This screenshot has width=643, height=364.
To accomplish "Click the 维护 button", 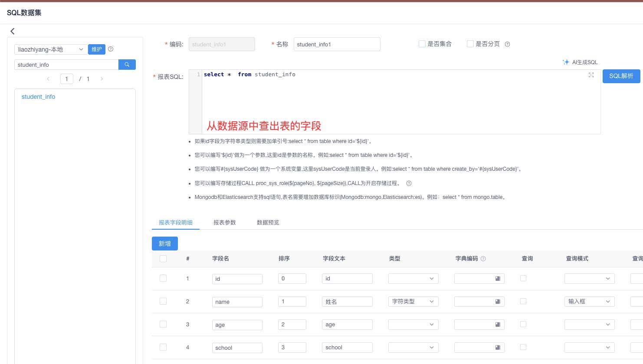I will tap(97, 49).
